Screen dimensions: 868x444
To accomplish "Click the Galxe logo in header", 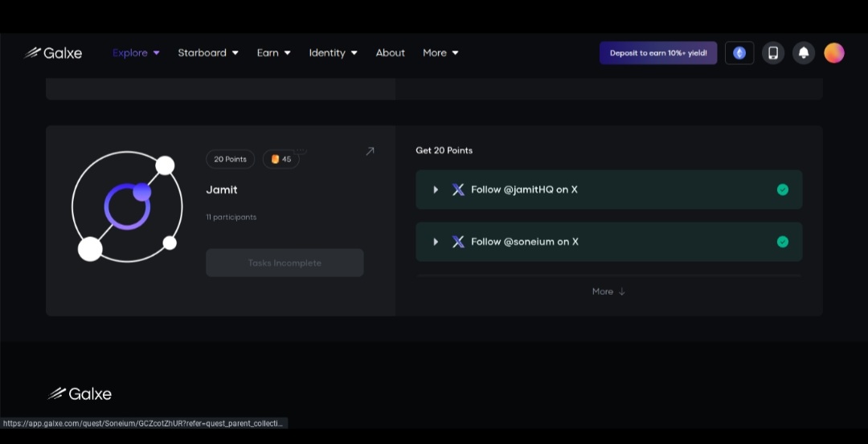I will pyautogui.click(x=53, y=53).
